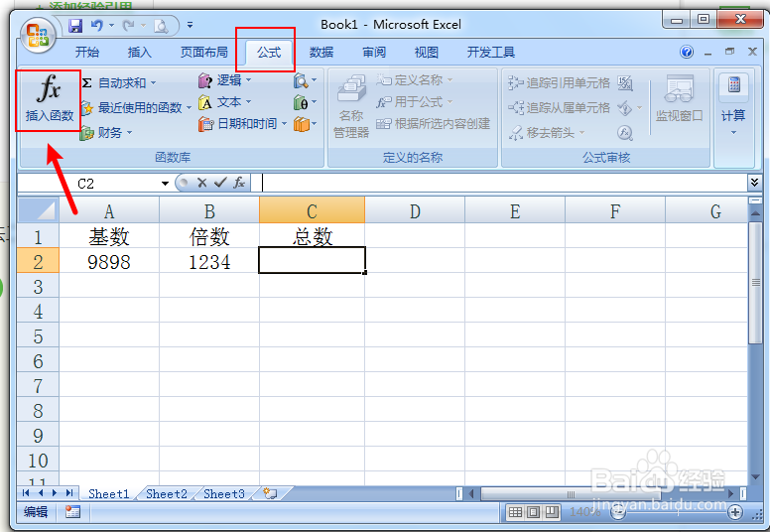Select cell C1 labeled 总数
Screen dimensions: 770x532
pos(313,236)
